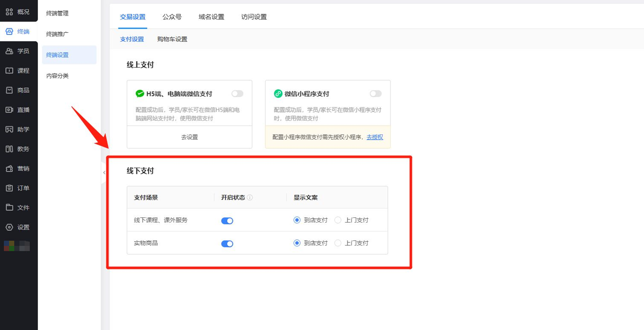Toggle off 实物商品 offline payment switch
The image size is (644, 330).
coord(227,244)
